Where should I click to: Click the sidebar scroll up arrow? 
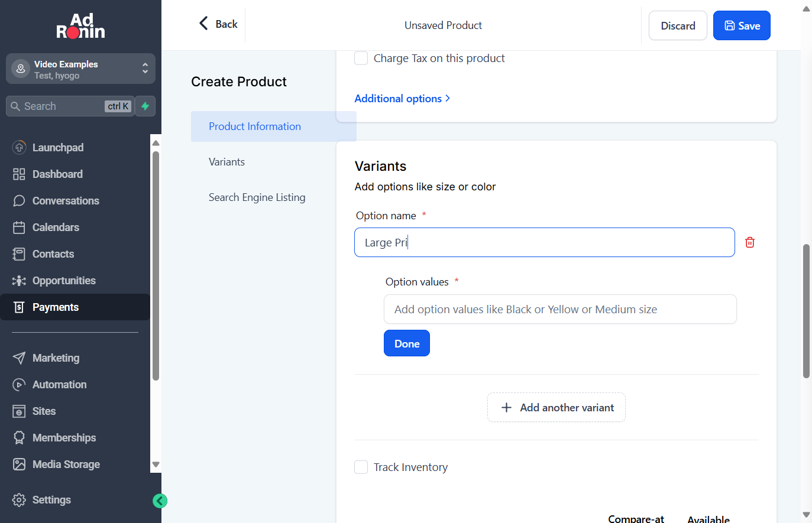[x=156, y=143]
